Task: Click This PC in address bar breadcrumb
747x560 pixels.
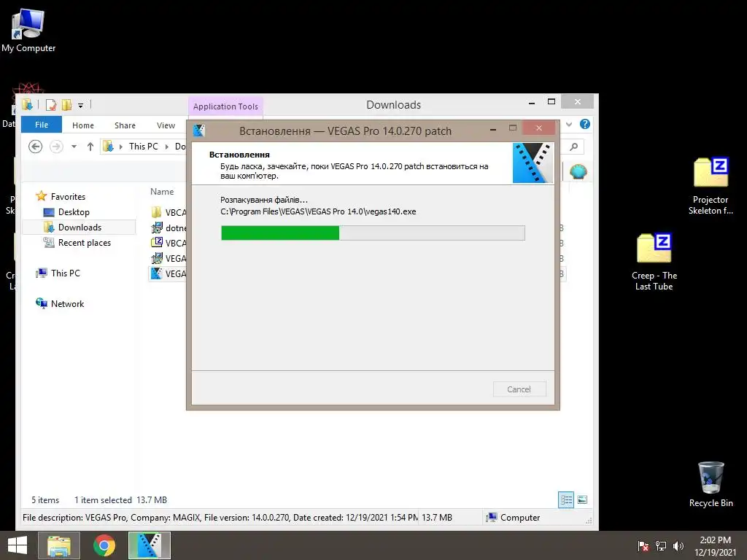Action: 144,146
